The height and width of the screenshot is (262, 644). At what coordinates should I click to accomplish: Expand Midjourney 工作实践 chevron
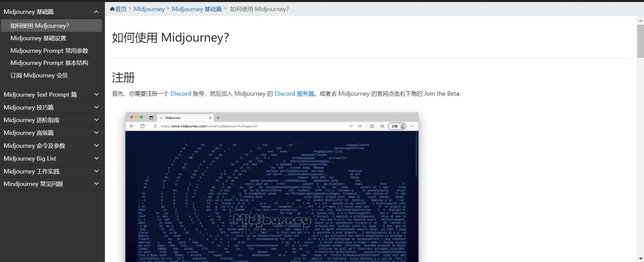(x=96, y=171)
